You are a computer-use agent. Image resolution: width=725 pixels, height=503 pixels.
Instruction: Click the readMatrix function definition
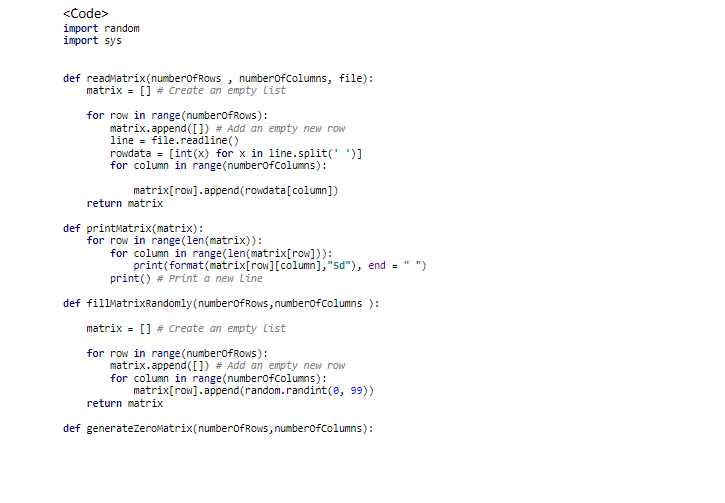click(x=218, y=79)
